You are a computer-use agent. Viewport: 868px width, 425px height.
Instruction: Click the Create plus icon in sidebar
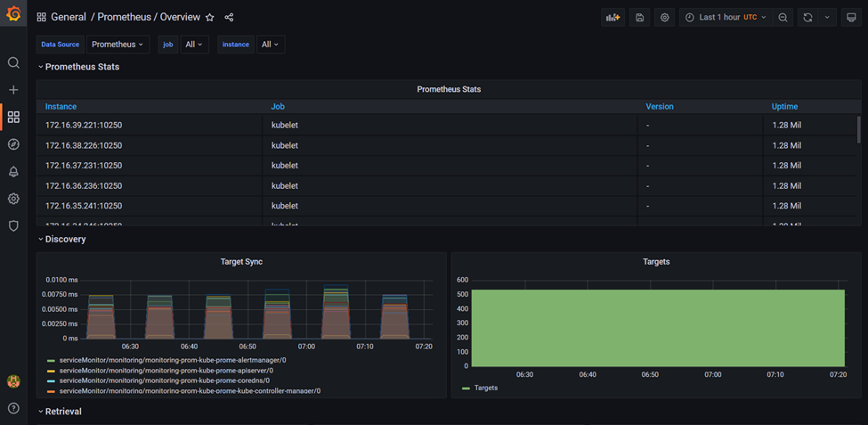coord(13,90)
